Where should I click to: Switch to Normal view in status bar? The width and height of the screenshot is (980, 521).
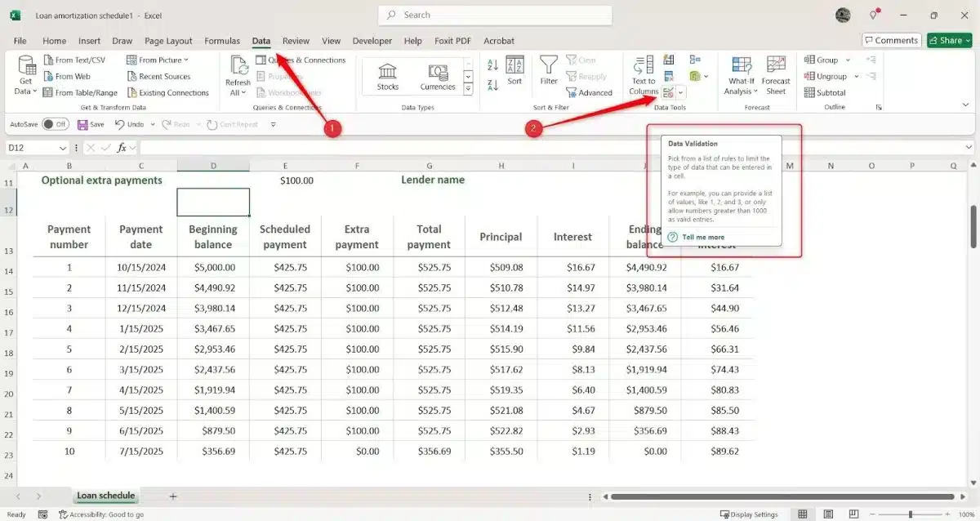803,514
